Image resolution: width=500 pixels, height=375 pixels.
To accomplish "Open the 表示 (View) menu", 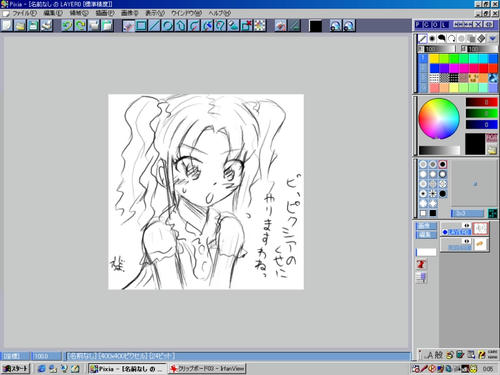I will point(155,13).
